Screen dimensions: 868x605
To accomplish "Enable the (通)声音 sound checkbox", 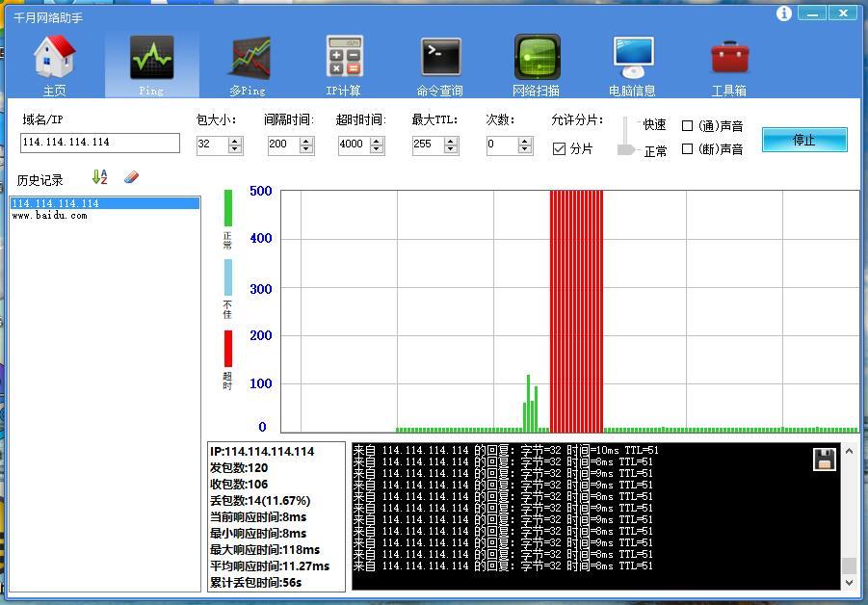I will [688, 125].
